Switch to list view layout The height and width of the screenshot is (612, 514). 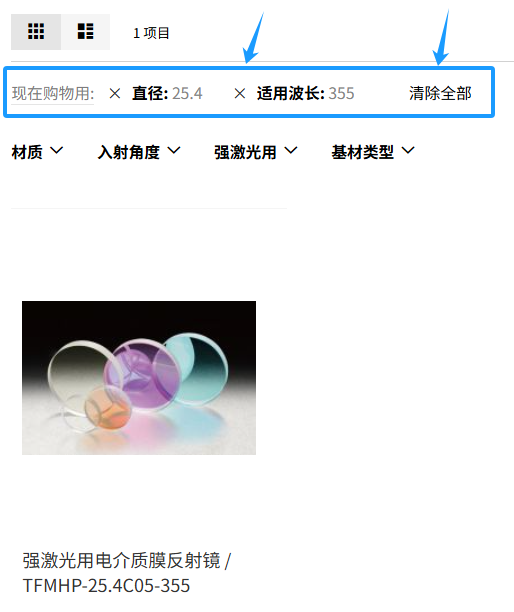click(85, 32)
